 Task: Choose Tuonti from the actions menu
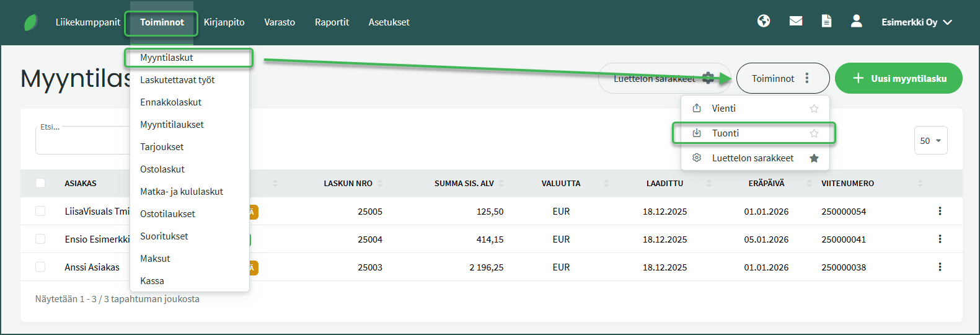tap(725, 133)
